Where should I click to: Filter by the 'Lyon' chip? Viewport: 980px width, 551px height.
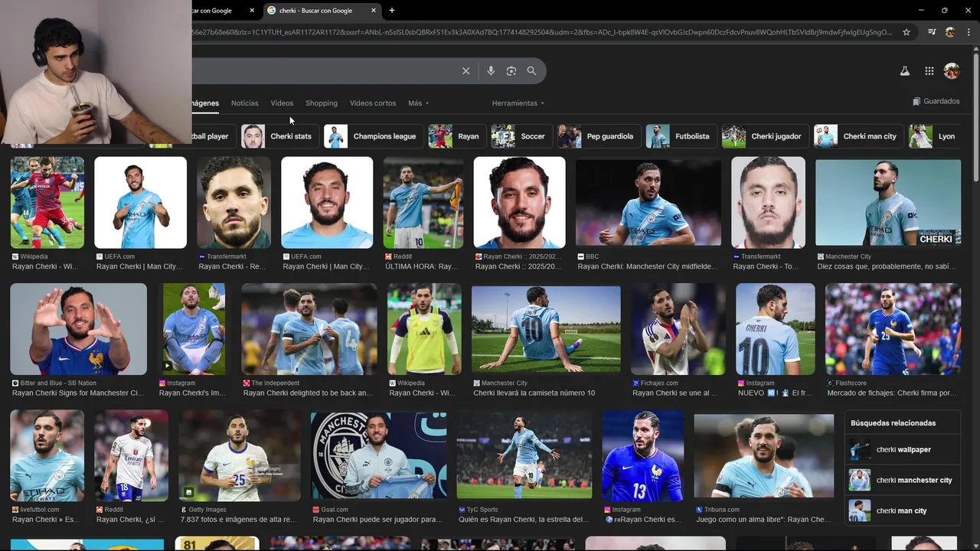point(934,136)
